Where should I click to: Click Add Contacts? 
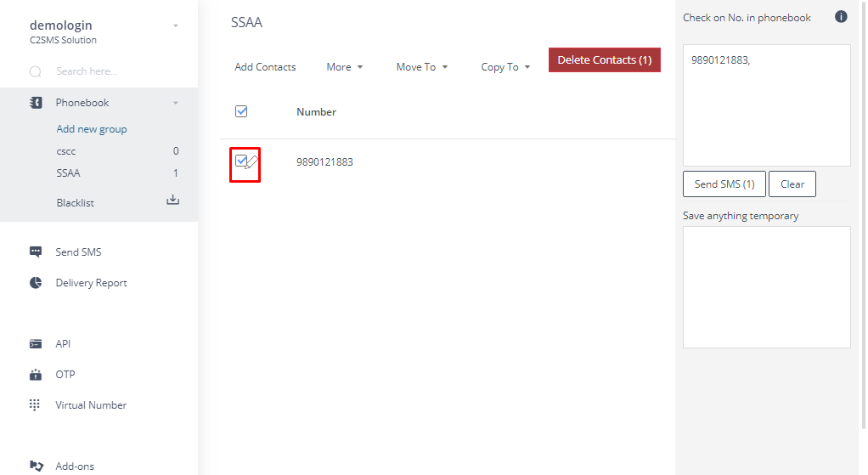tap(265, 67)
